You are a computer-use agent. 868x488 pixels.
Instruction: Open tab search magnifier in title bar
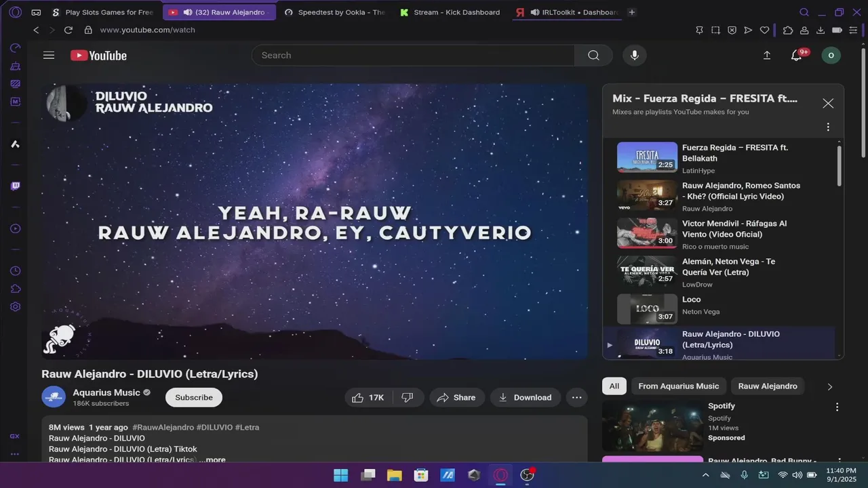click(804, 12)
